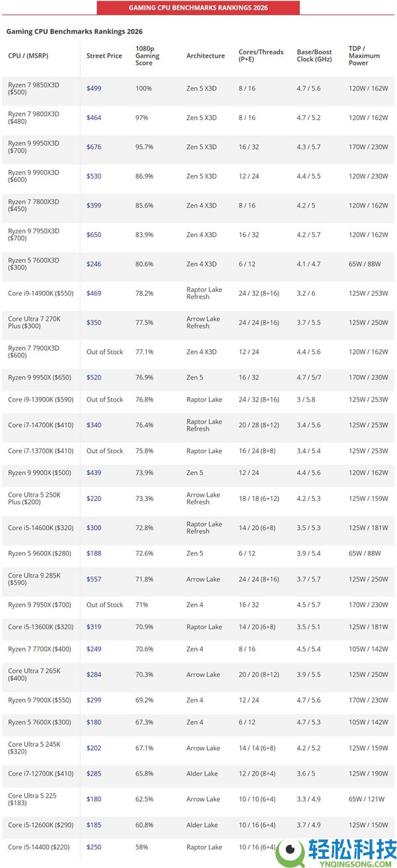Screen dimensions: 397x868
Task: Open the $246 price of Ryzen 5 7600X3D
Action: click(94, 264)
